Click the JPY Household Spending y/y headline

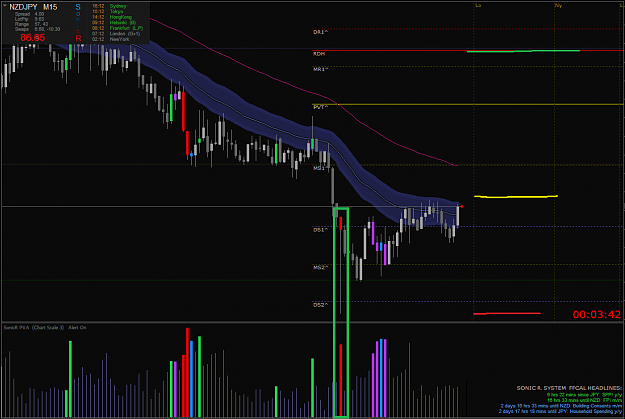560,411
